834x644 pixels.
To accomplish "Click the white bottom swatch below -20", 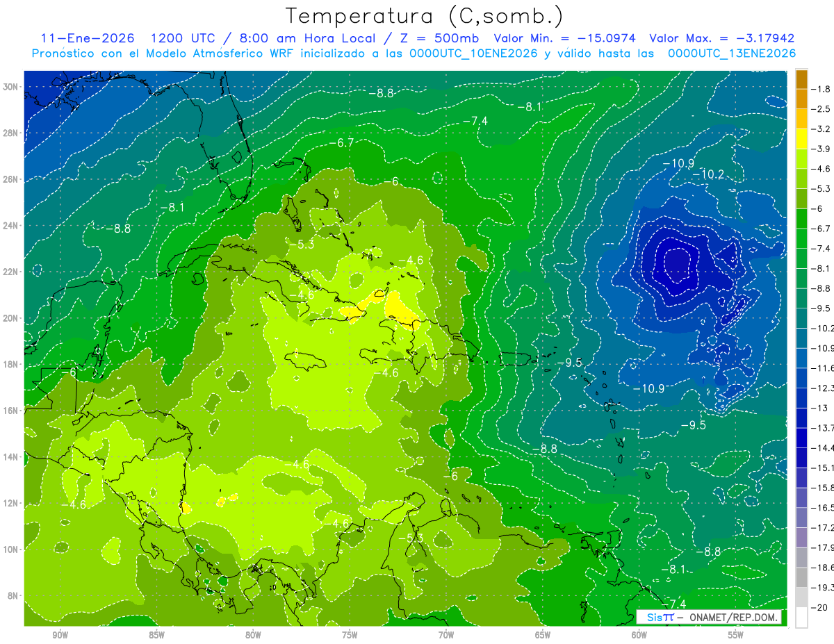I will [x=801, y=618].
